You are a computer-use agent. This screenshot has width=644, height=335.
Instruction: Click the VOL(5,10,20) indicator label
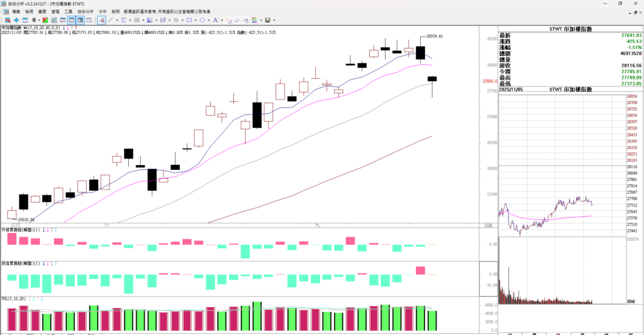(14, 300)
